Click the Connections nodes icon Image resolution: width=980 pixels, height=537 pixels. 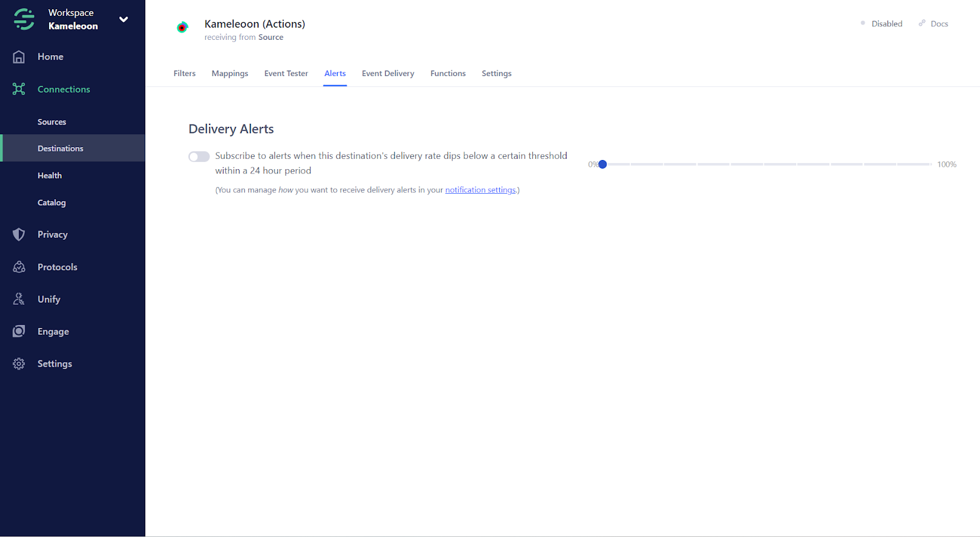[19, 89]
